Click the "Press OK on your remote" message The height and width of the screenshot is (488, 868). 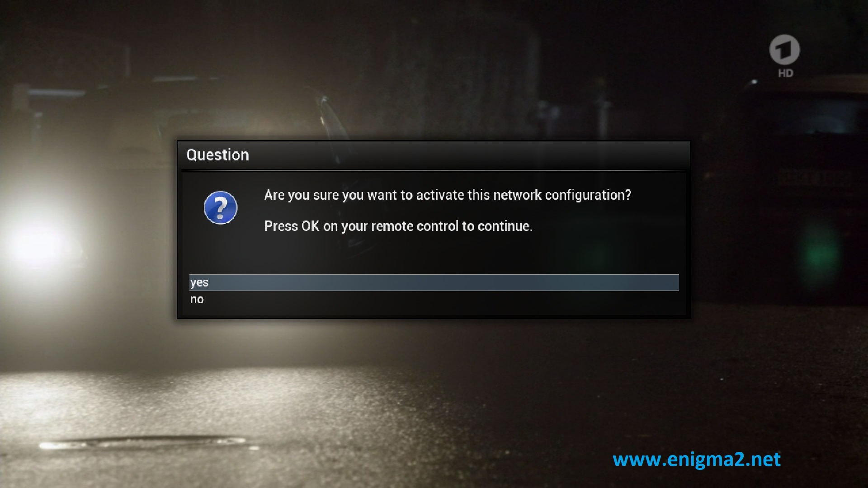(398, 226)
